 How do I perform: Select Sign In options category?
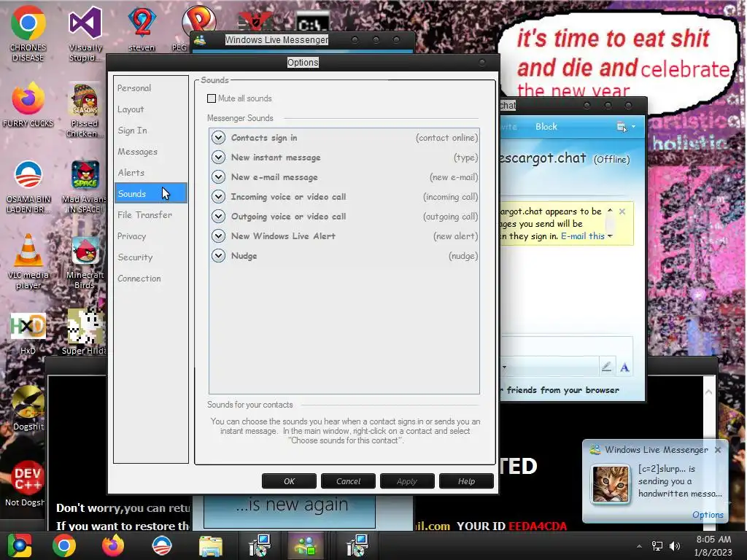click(x=150, y=131)
